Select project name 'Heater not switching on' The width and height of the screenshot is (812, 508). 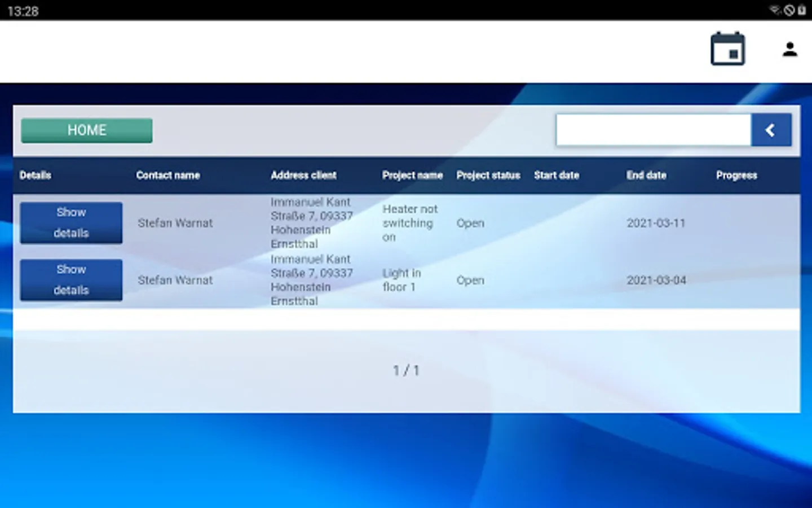(410, 223)
